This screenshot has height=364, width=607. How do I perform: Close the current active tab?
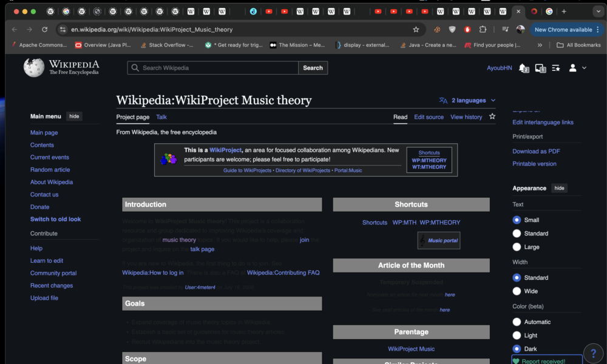coord(518,12)
